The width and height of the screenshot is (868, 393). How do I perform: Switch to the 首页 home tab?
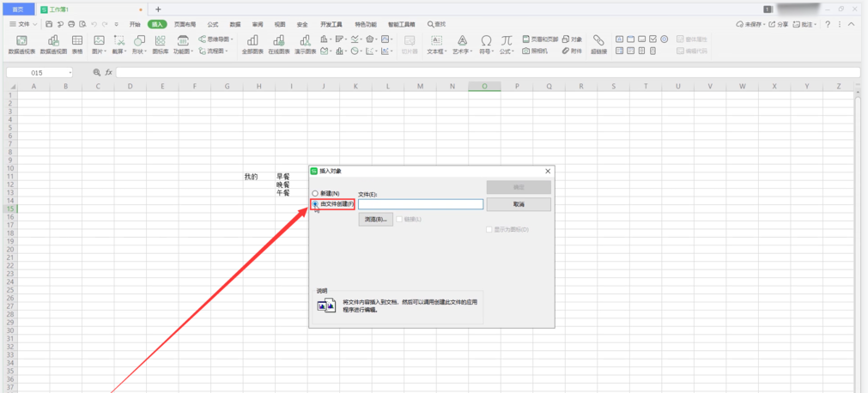click(x=18, y=9)
